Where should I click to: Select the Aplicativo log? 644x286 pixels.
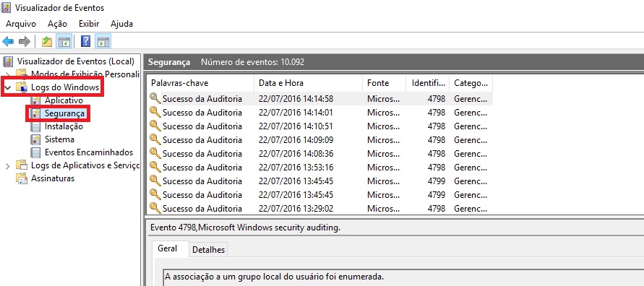click(64, 100)
